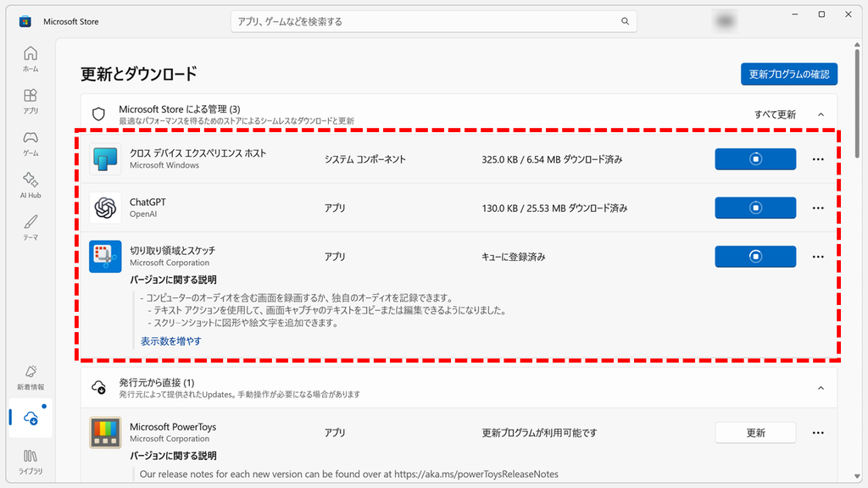Click 更新 button for Microsoft PowerToys
The height and width of the screenshot is (488, 868).
click(755, 433)
